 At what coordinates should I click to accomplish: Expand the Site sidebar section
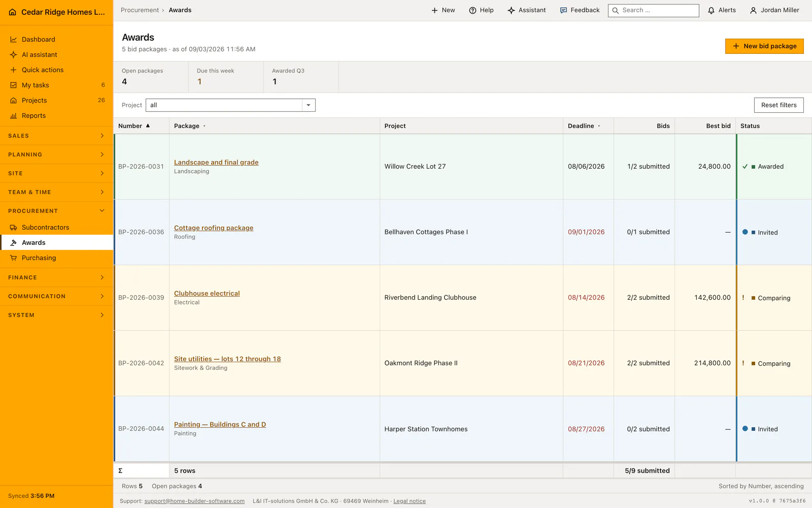tap(56, 174)
